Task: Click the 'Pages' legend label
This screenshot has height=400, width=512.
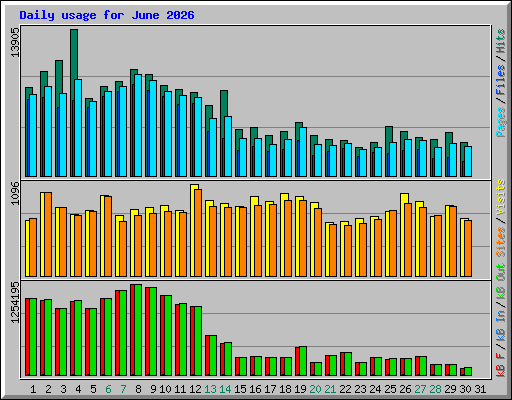Action: (x=500, y=122)
